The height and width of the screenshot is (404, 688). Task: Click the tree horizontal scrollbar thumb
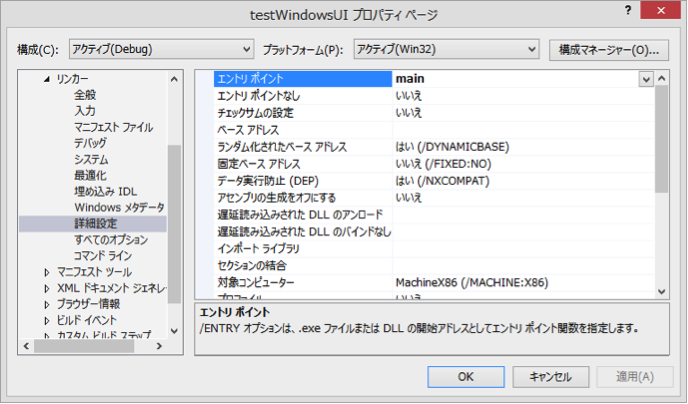[84, 346]
